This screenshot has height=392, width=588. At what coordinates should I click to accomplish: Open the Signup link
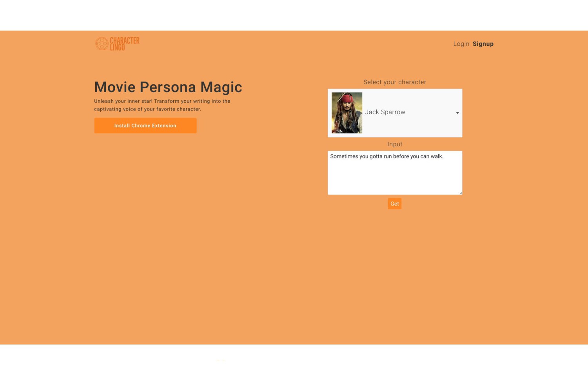click(x=483, y=44)
